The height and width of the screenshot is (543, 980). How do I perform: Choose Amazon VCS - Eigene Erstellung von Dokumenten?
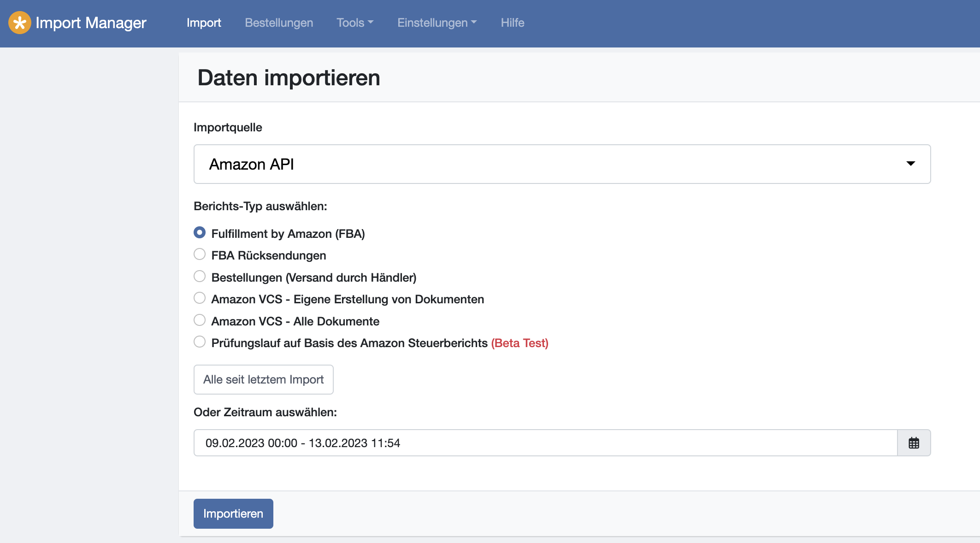coord(200,298)
